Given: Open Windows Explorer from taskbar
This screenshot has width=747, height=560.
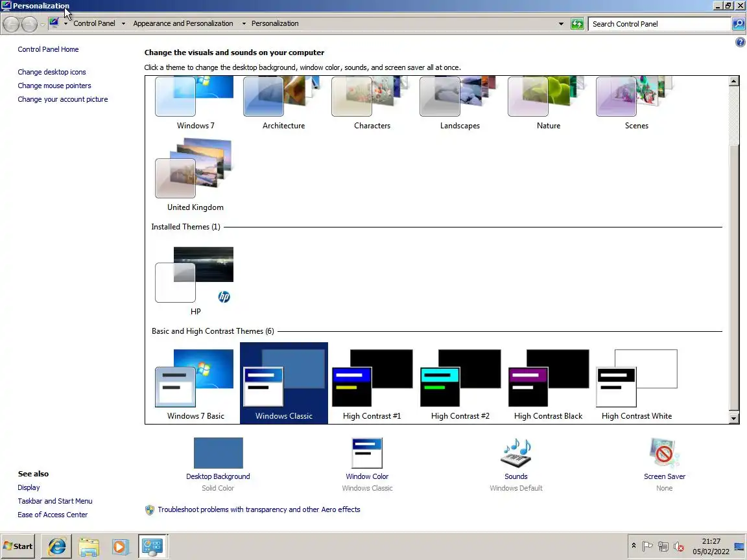Looking at the screenshot, I should point(89,546).
